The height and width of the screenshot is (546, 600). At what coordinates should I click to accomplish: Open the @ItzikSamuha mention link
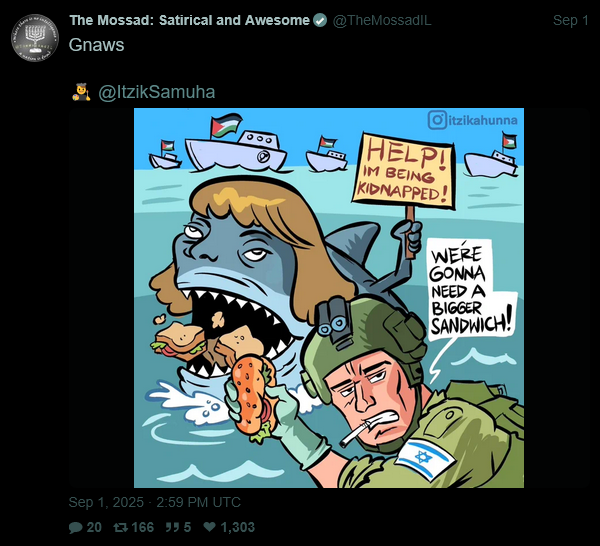click(157, 92)
